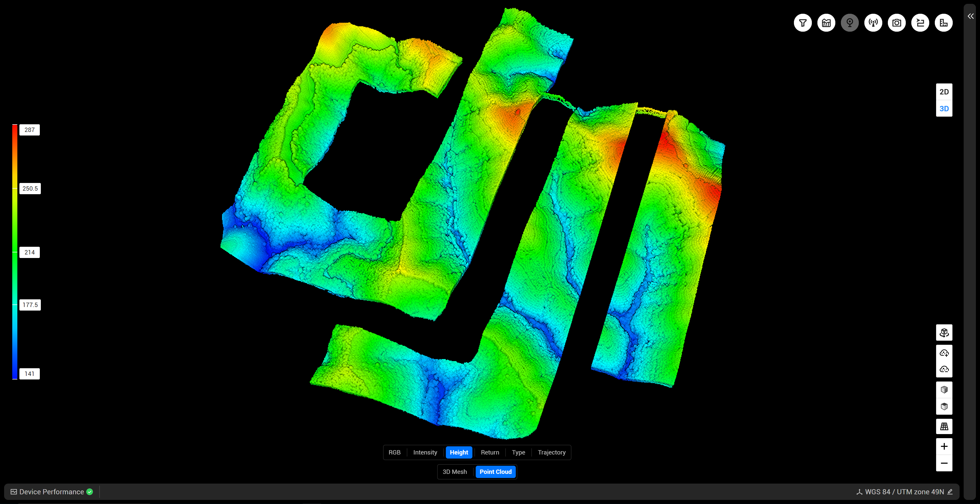The height and width of the screenshot is (504, 980).
Task: Click the terrain chart icon
Action: pyautogui.click(x=826, y=23)
